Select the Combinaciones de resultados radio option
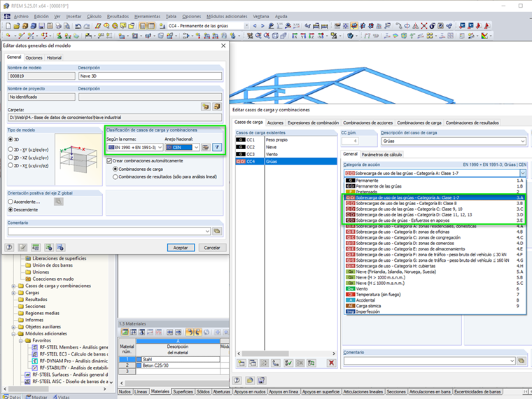The width and height of the screenshot is (532, 399). pos(115,177)
